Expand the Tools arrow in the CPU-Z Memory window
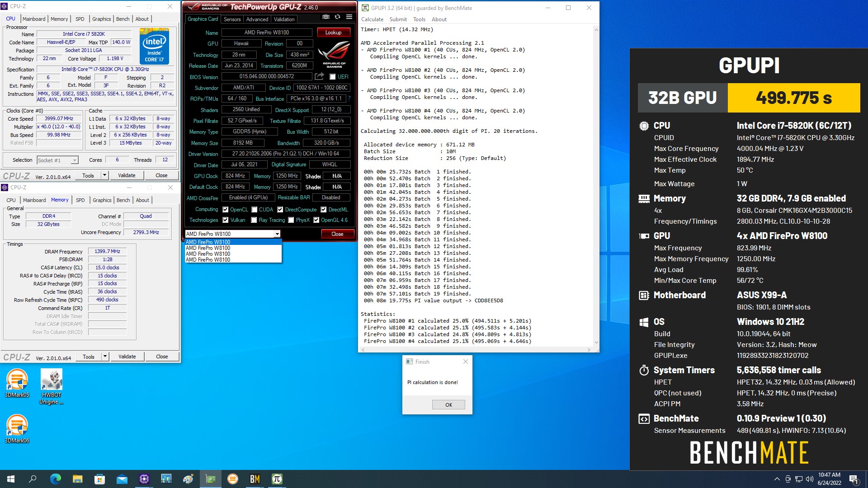Image resolution: width=868 pixels, height=488 pixels. tap(105, 357)
